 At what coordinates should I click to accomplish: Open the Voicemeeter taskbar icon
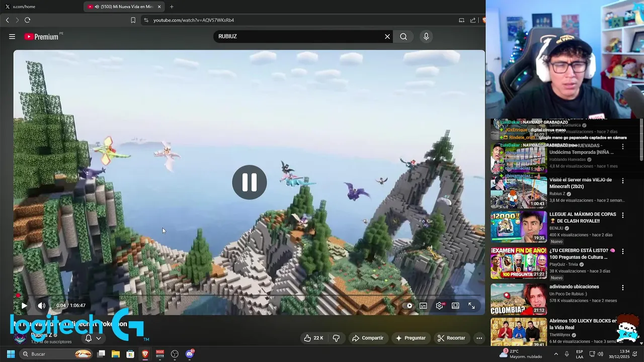pyautogui.click(x=160, y=354)
